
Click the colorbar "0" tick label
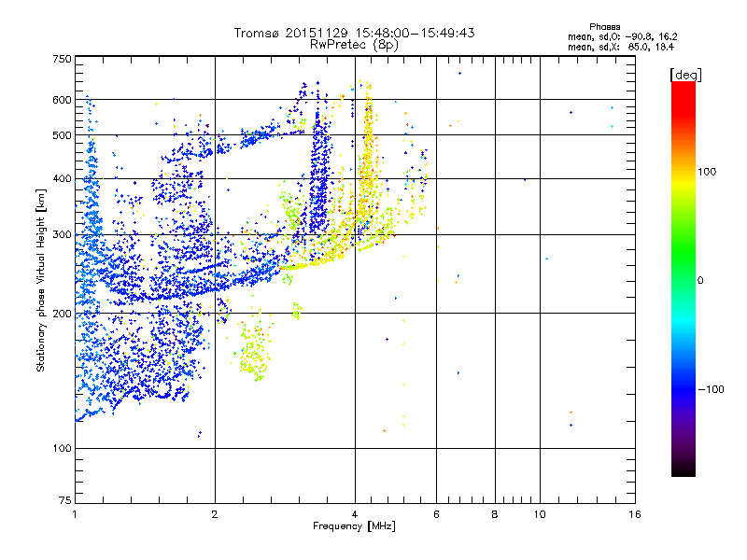(700, 280)
